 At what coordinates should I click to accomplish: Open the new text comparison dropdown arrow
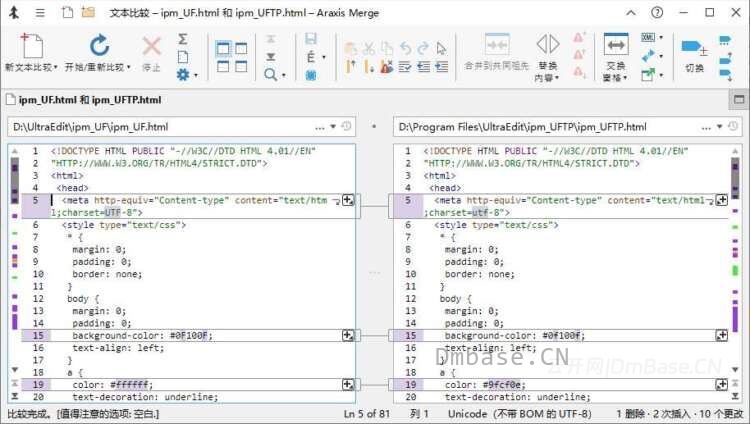coord(55,67)
